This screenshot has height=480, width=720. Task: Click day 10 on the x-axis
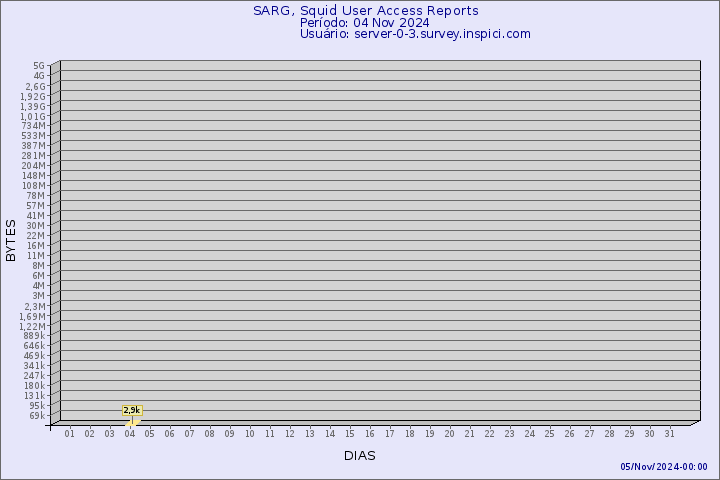click(250, 434)
